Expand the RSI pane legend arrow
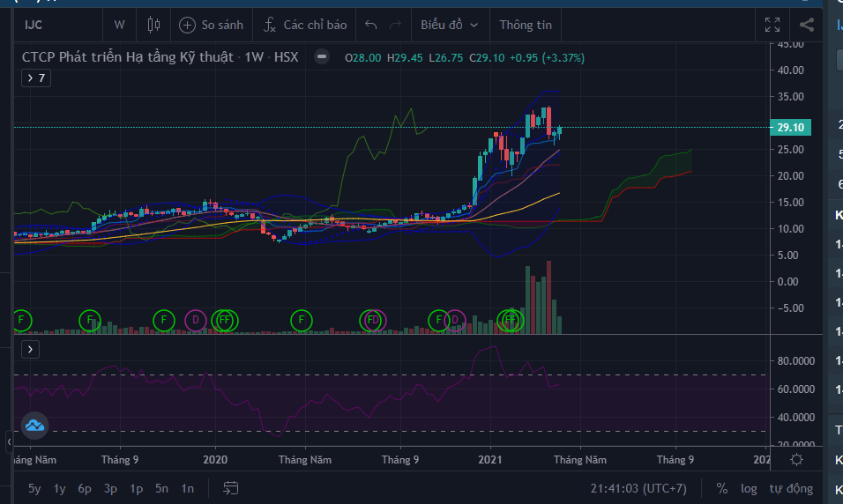The height and width of the screenshot is (504, 843). pyautogui.click(x=31, y=350)
